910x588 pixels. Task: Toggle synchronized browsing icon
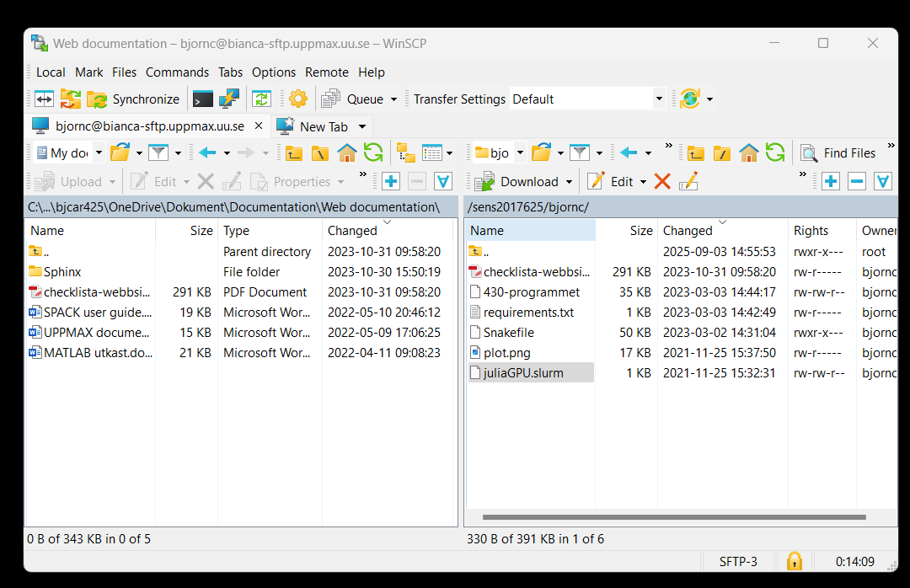click(x=261, y=99)
